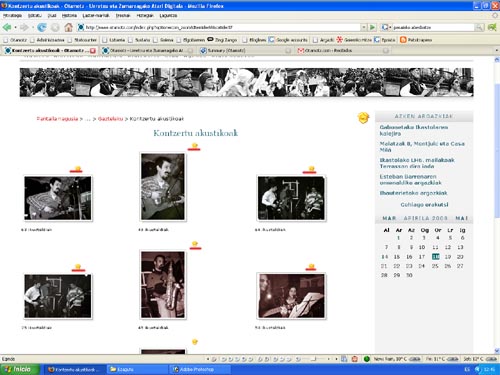Screen dimensions: 500x375
Task: Click the Goiena bookmark
Action: click(163, 40)
